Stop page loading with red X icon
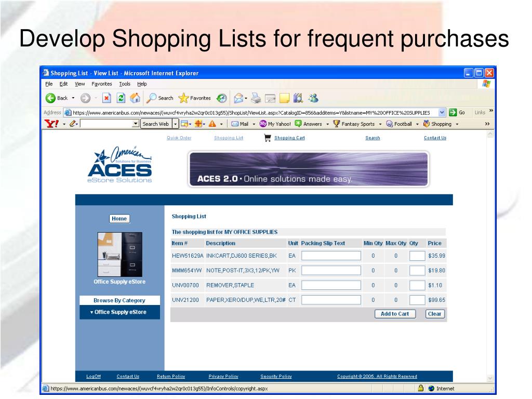 pos(107,98)
